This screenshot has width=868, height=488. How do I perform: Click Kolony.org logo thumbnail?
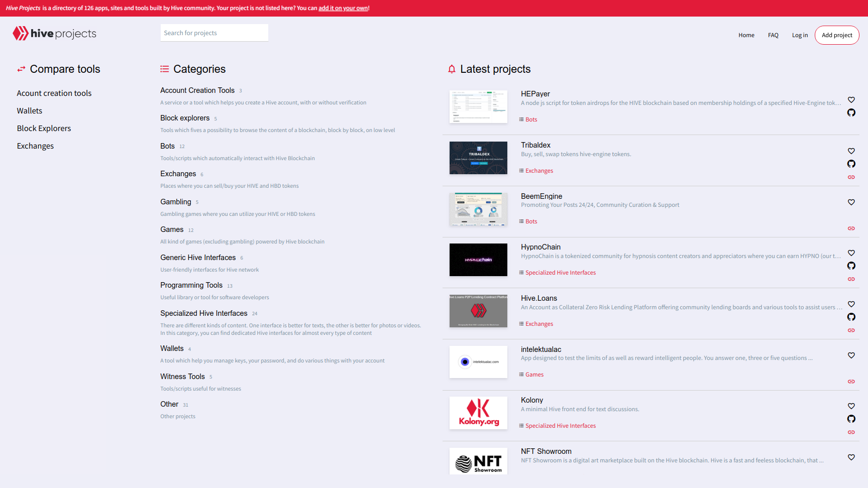(x=478, y=413)
